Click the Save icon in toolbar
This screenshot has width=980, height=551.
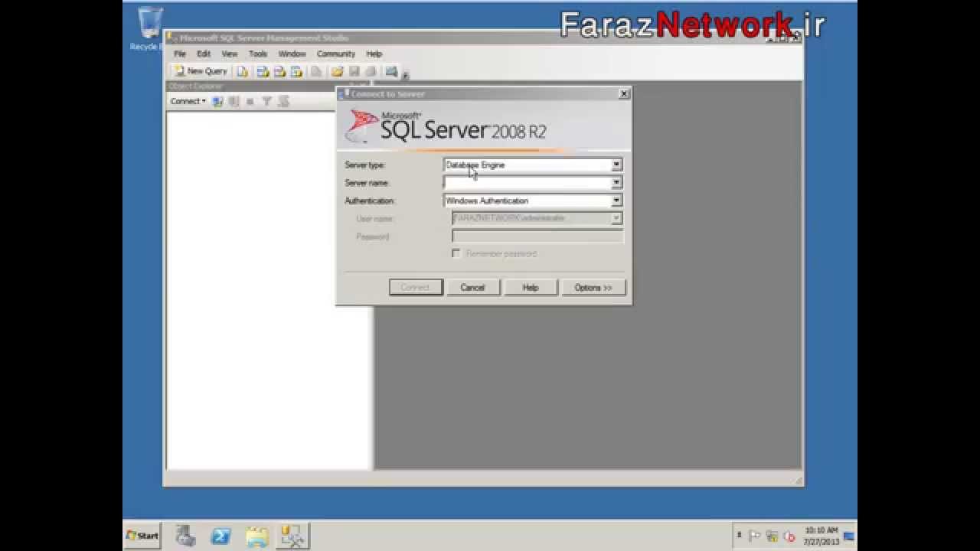(354, 71)
